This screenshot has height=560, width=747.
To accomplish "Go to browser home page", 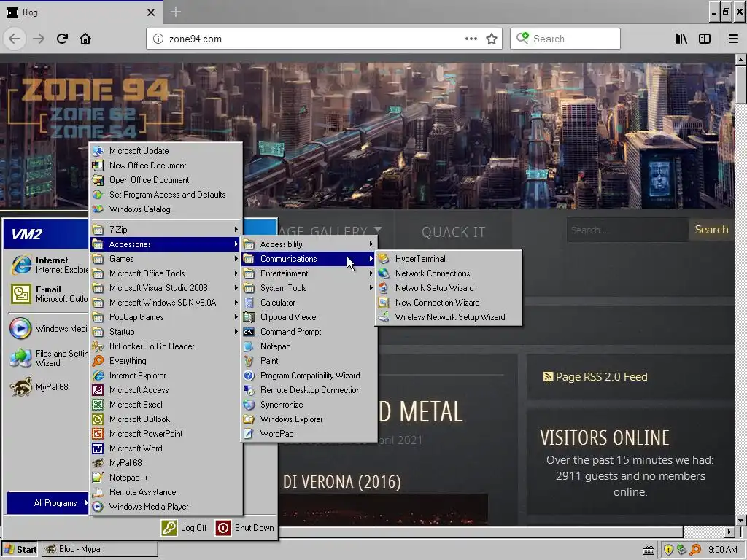I will [x=85, y=39].
